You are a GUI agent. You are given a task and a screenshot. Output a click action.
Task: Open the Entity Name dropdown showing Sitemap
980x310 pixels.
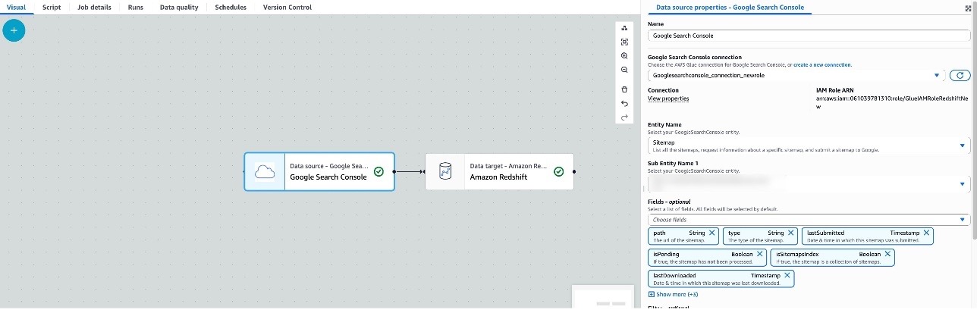pyautogui.click(x=808, y=145)
